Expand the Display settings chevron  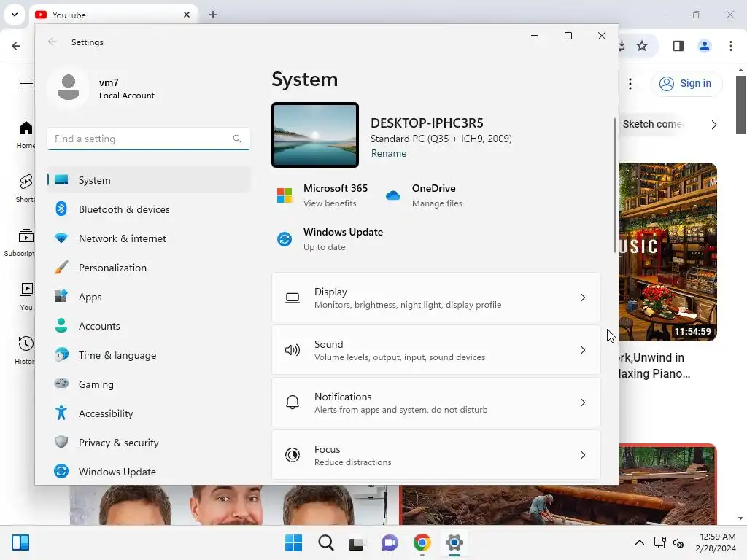click(583, 297)
